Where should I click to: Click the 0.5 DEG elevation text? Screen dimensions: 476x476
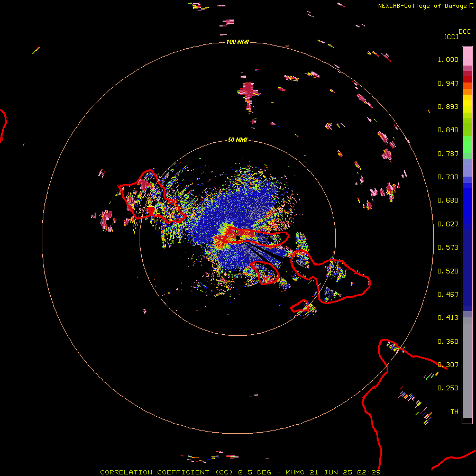pos(254,472)
